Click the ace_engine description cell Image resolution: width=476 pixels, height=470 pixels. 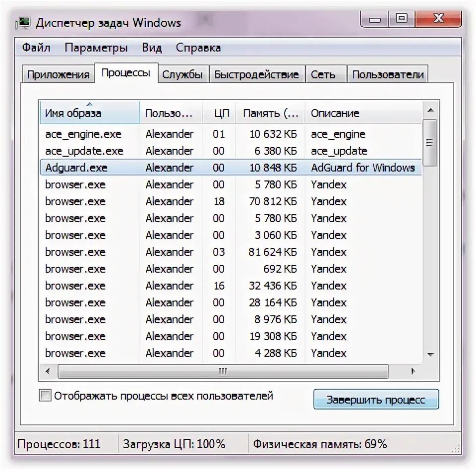click(338, 134)
